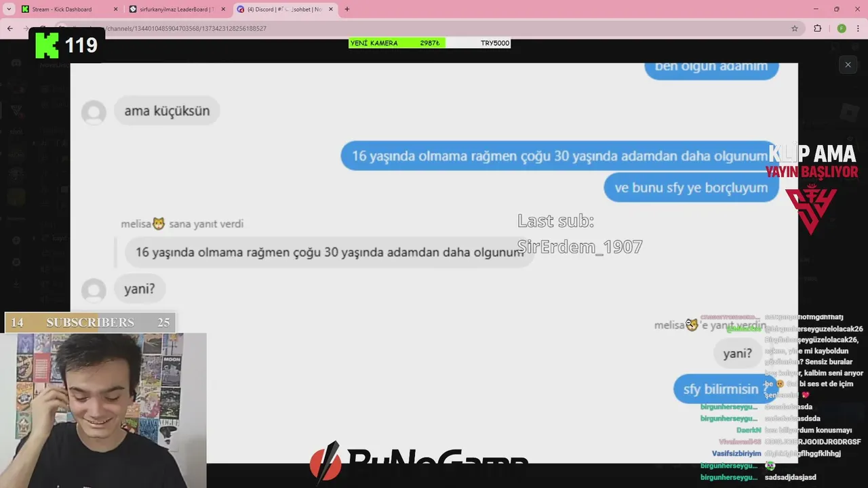Click the 'ama küçüksün' message bubble
The height and width of the screenshot is (488, 868).
(x=167, y=110)
